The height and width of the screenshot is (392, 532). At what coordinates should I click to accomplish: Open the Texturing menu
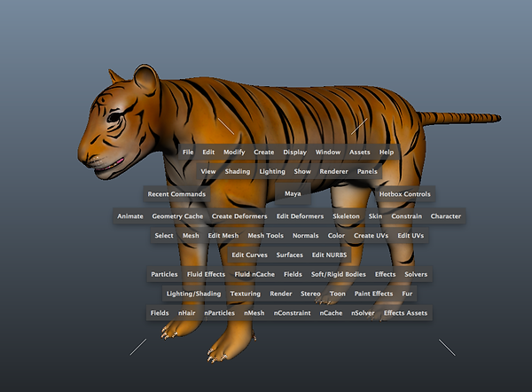(246, 294)
